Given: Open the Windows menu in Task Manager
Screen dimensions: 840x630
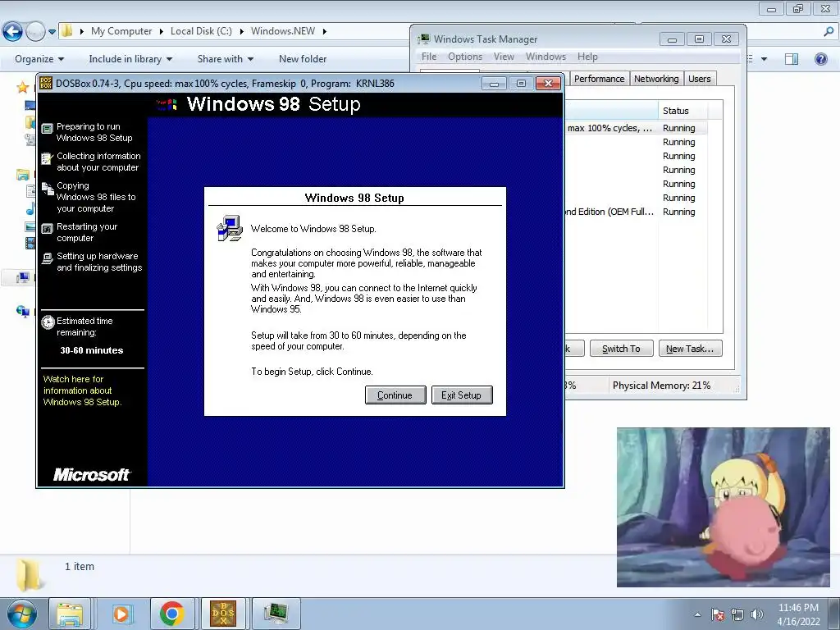Looking at the screenshot, I should coord(546,57).
